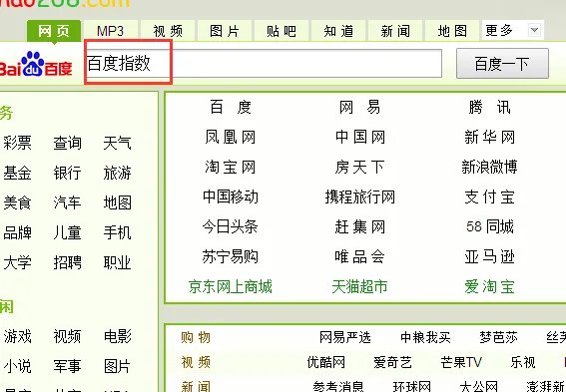The image size is (566, 392).
Task: Select the 网页 search tab
Action: [x=54, y=31]
